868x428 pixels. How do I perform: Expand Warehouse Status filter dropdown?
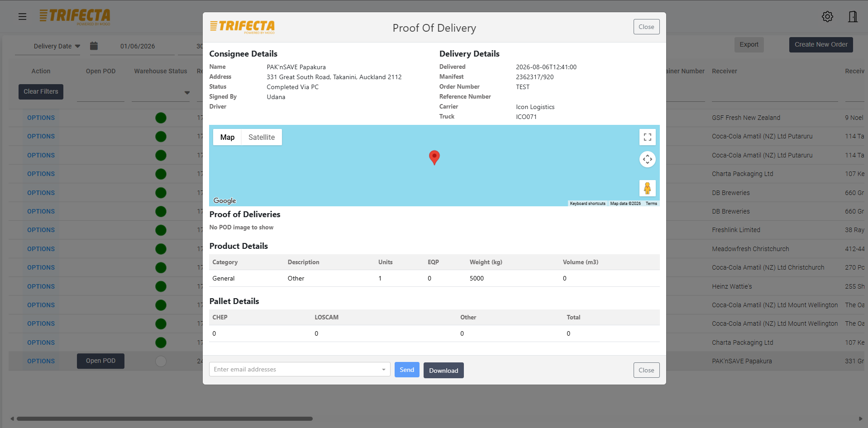point(187,93)
